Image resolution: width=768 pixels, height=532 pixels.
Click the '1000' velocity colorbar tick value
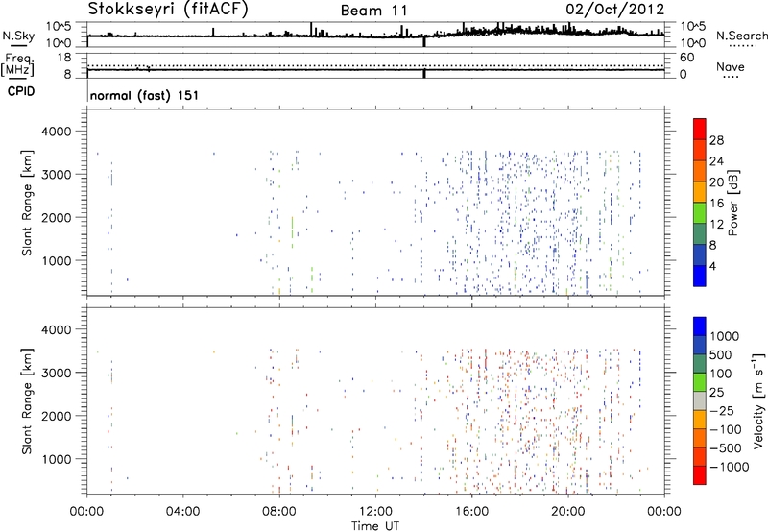(725, 336)
